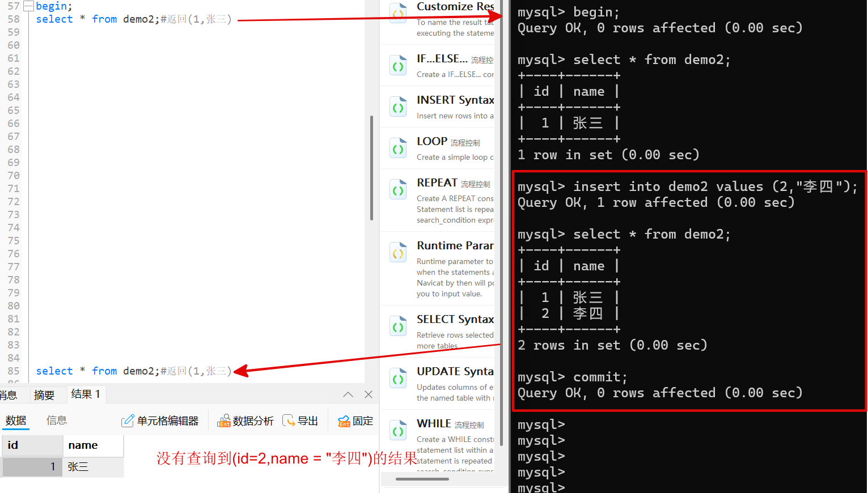
Task: Collapse result panel using the up chevron
Action: point(348,394)
